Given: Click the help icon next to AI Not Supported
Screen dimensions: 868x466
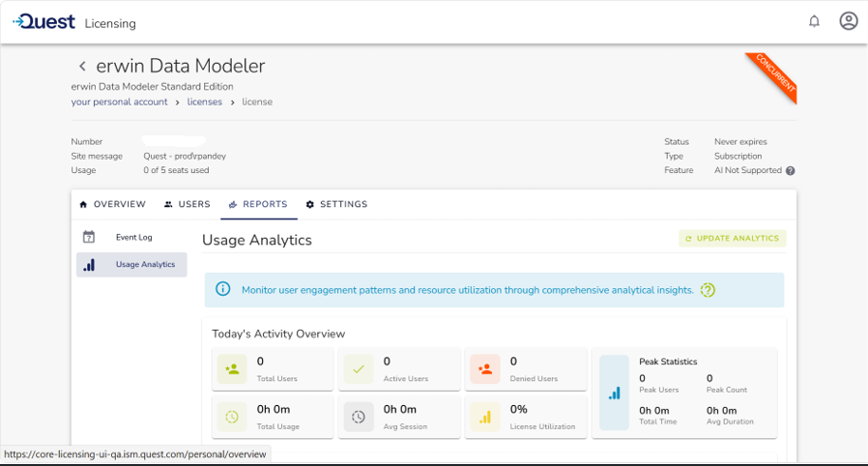Looking at the screenshot, I should click(x=790, y=170).
